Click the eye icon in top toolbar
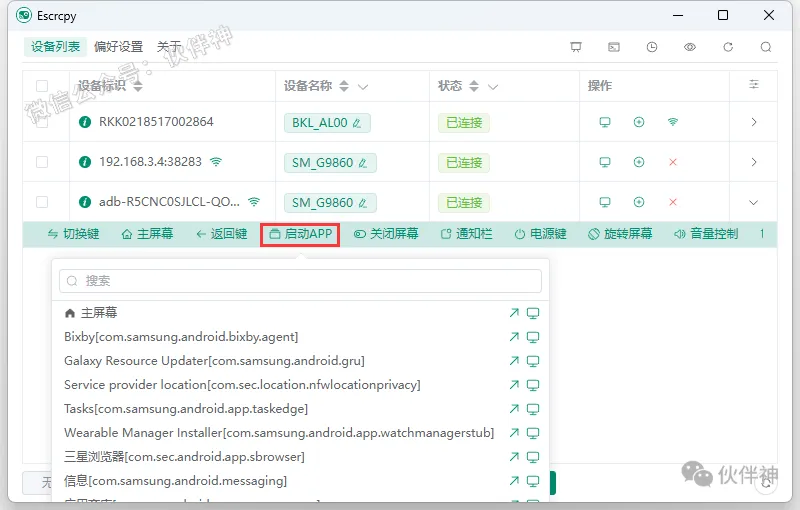 tap(690, 47)
